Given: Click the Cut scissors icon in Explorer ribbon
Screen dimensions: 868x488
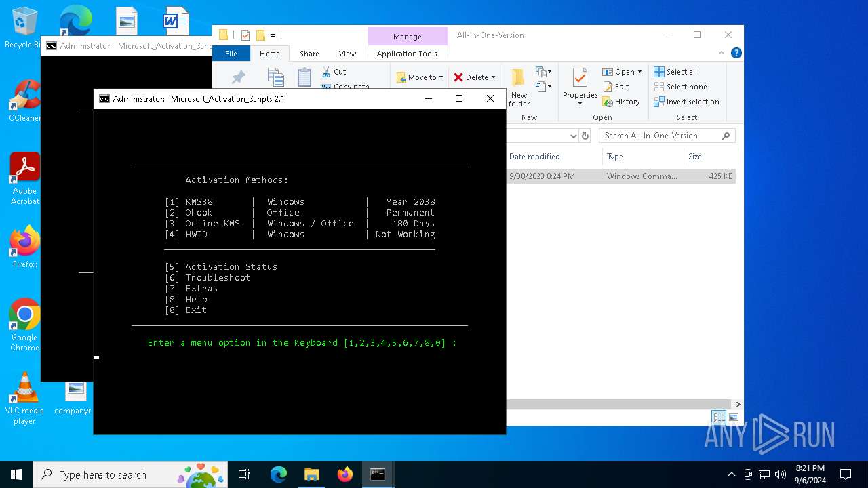Looking at the screenshot, I should tap(326, 71).
